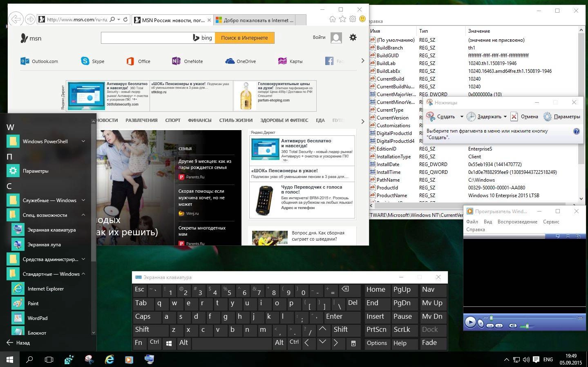Open the Internet Explorer tools gear
Viewport: 588px width, 367px height.
[x=352, y=19]
